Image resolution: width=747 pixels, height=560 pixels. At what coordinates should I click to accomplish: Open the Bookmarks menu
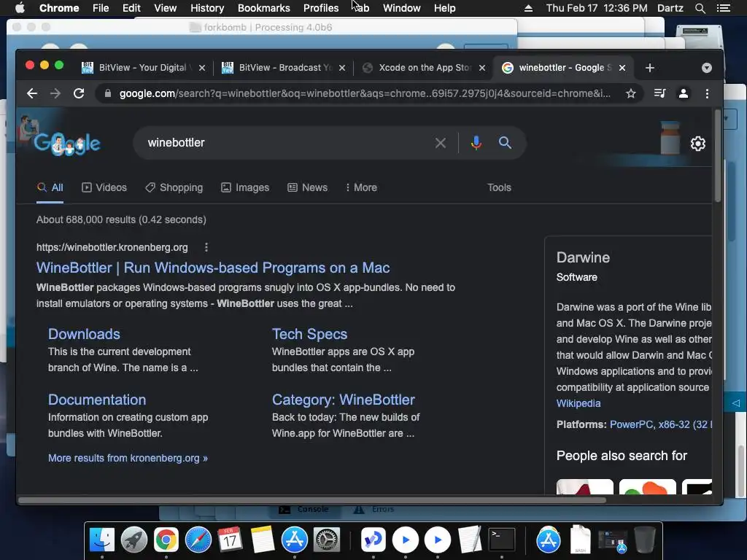click(x=263, y=8)
